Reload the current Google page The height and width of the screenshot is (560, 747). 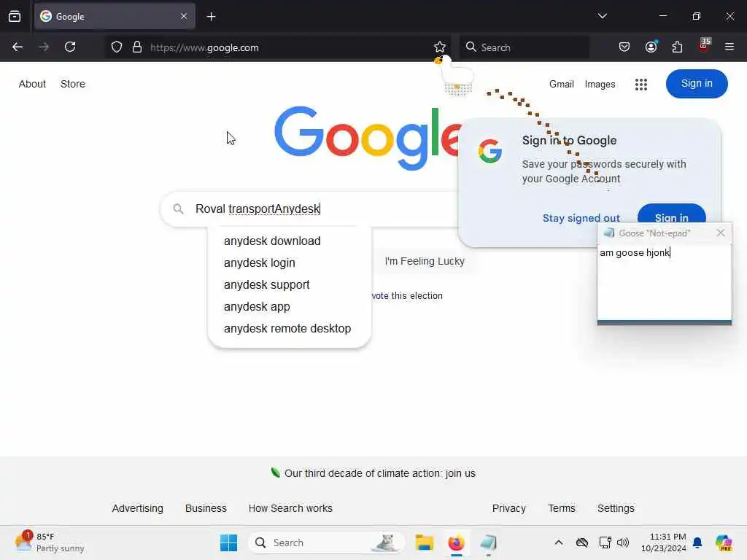tap(70, 47)
